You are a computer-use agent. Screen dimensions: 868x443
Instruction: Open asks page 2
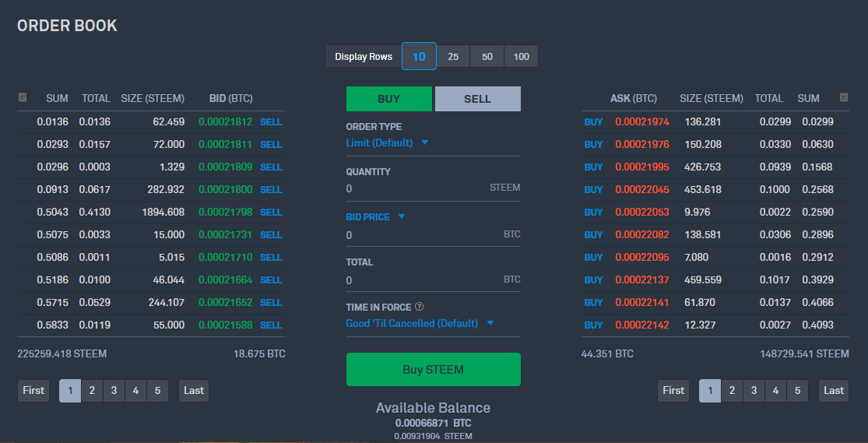coord(732,390)
